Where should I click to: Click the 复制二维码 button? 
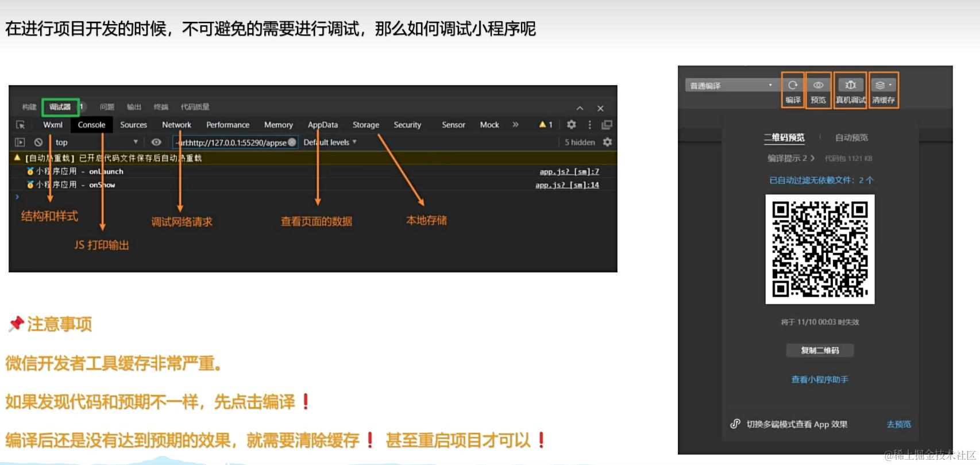tap(820, 351)
